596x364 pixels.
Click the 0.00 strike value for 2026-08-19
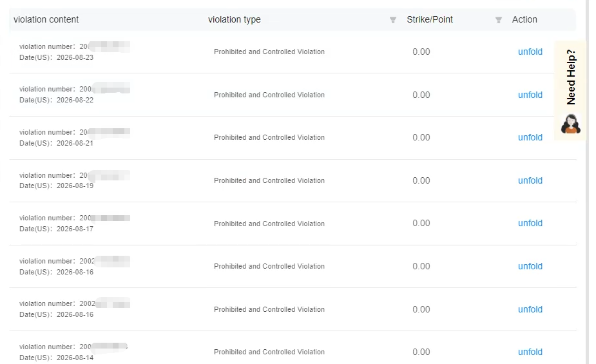421,180
